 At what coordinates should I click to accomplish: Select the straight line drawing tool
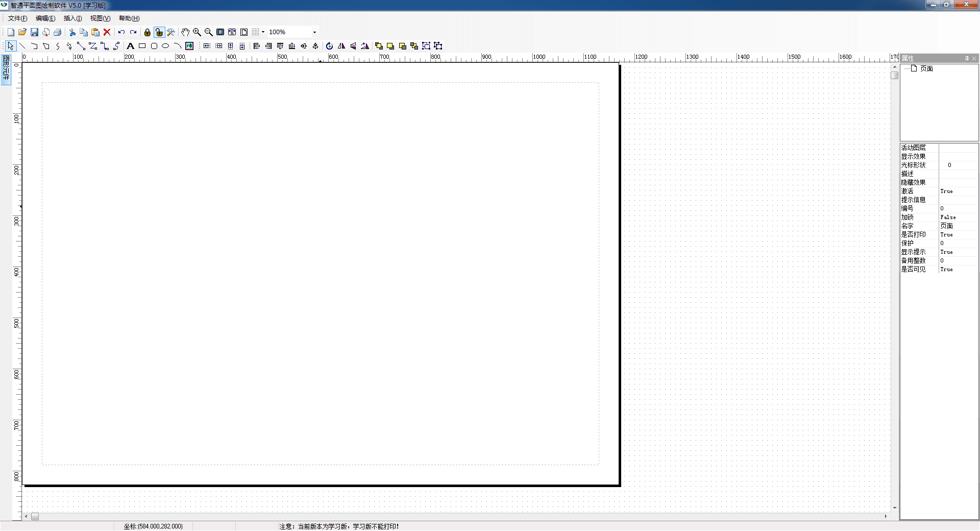[22, 46]
